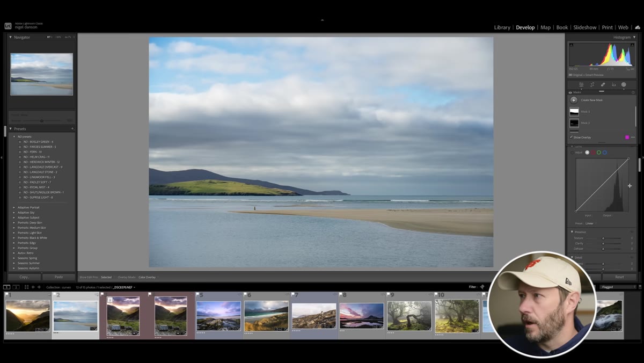Screen dimensions: 644x363
Task: Open the Web module
Action: click(x=623, y=27)
